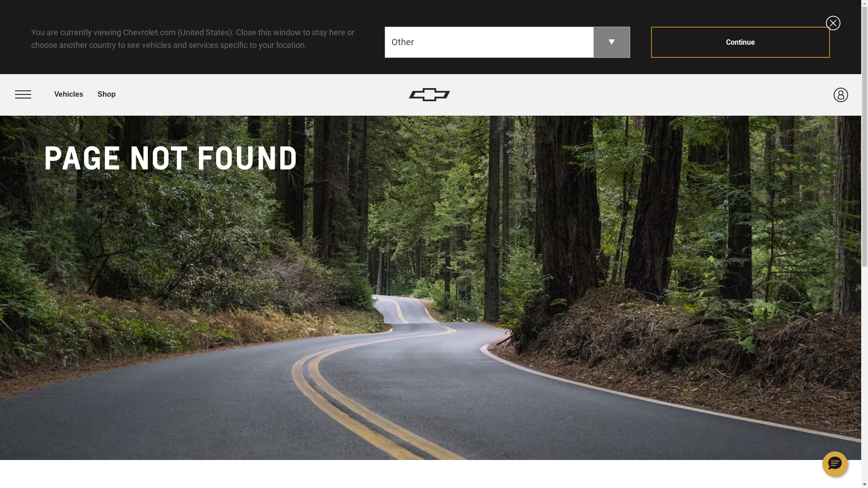Click the Continue button
868x488 pixels.
click(740, 42)
